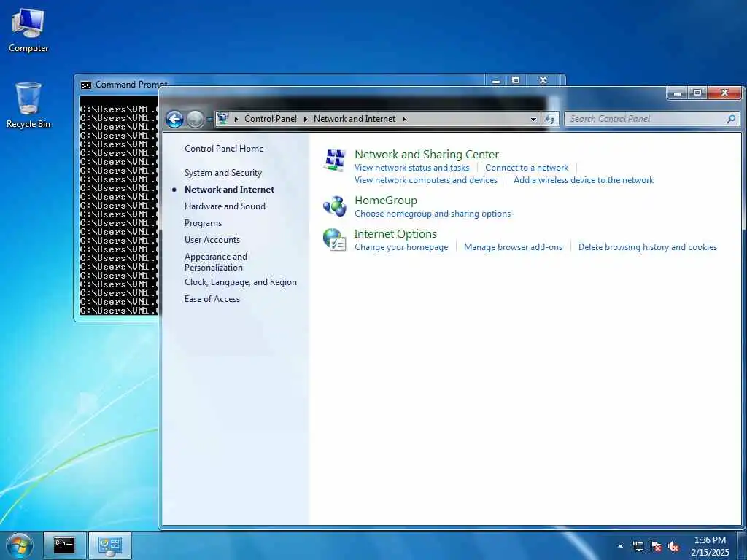Open Clock, Language, and Region category
747x560 pixels.
241,282
